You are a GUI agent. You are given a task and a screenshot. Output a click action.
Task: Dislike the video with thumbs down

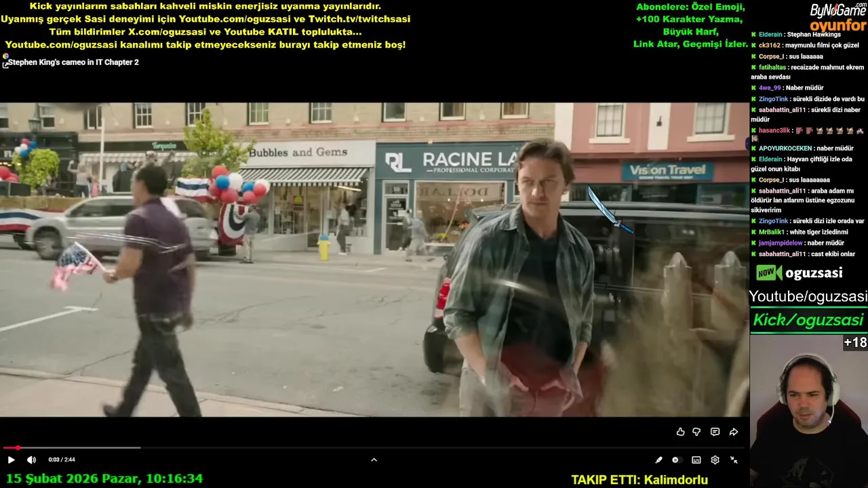696,432
